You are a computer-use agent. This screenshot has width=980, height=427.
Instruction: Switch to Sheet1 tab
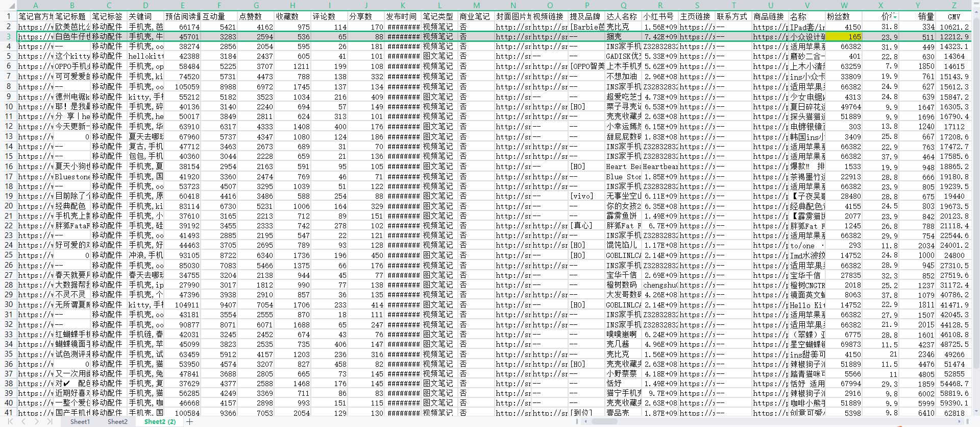click(80, 421)
